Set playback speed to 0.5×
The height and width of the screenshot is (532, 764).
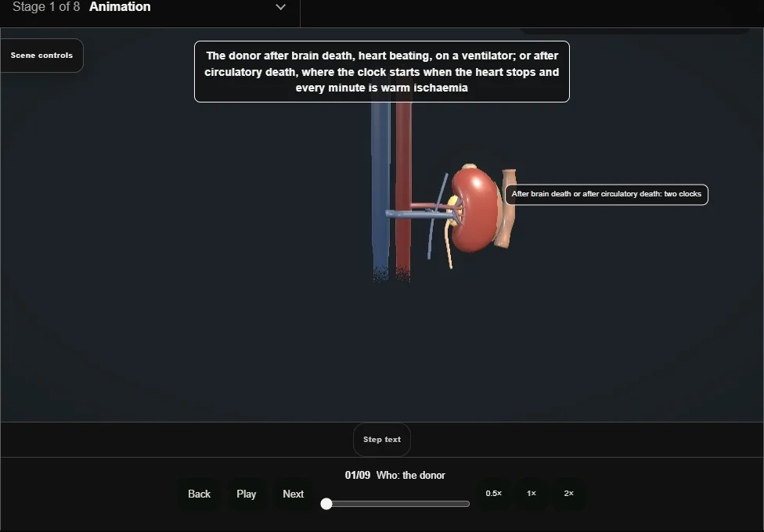[494, 494]
